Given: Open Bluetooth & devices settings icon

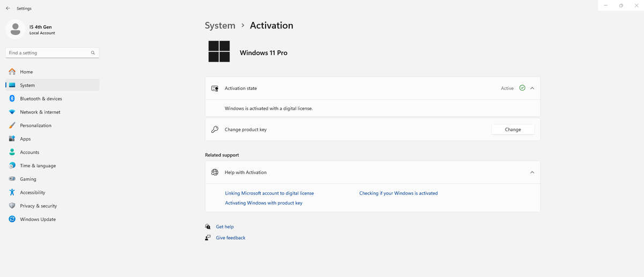Looking at the screenshot, I should click(12, 99).
